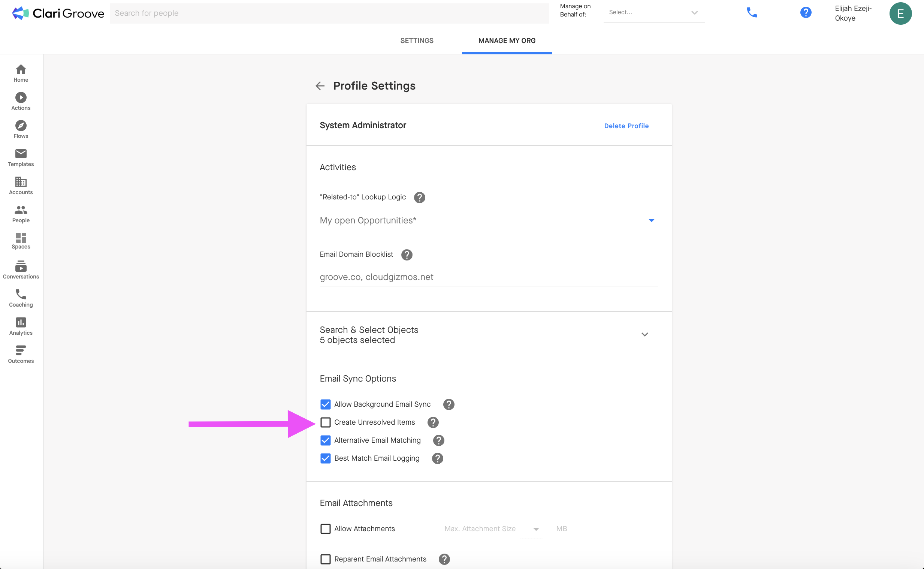Open the My open Opportunities dropdown

(489, 220)
